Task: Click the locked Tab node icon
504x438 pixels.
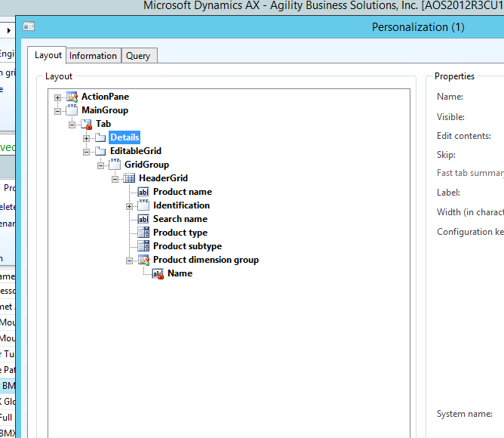Action: (x=86, y=124)
